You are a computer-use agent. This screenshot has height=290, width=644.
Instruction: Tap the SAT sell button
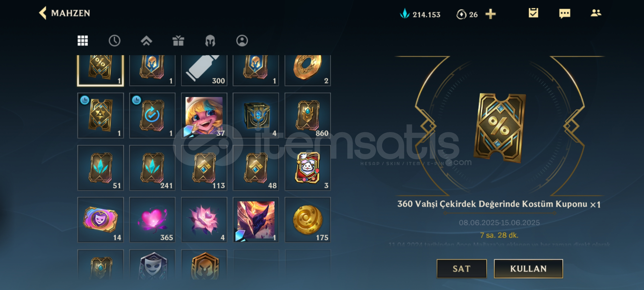pos(462,269)
